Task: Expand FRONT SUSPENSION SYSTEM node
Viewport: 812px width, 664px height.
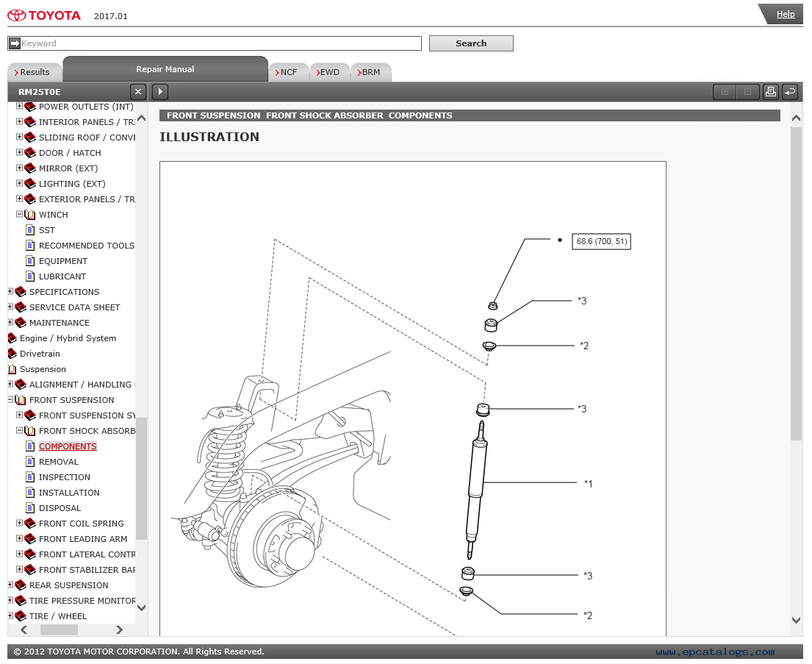Action: pos(19,415)
